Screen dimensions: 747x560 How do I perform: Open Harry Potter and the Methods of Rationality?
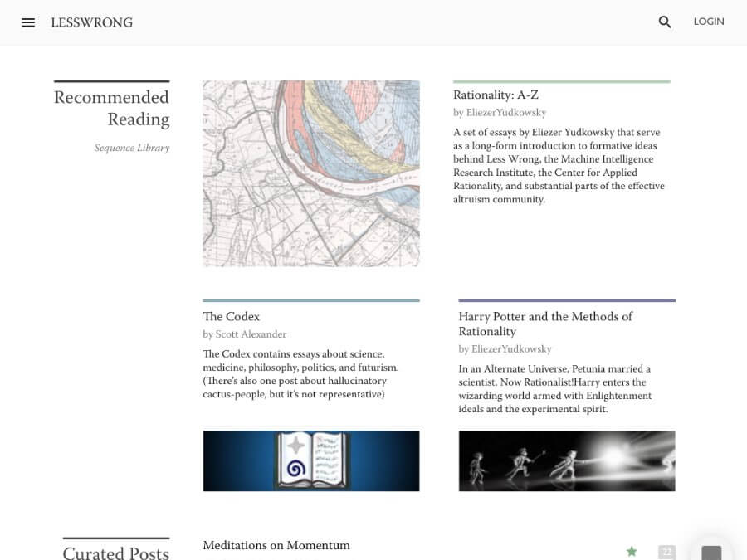coord(545,324)
